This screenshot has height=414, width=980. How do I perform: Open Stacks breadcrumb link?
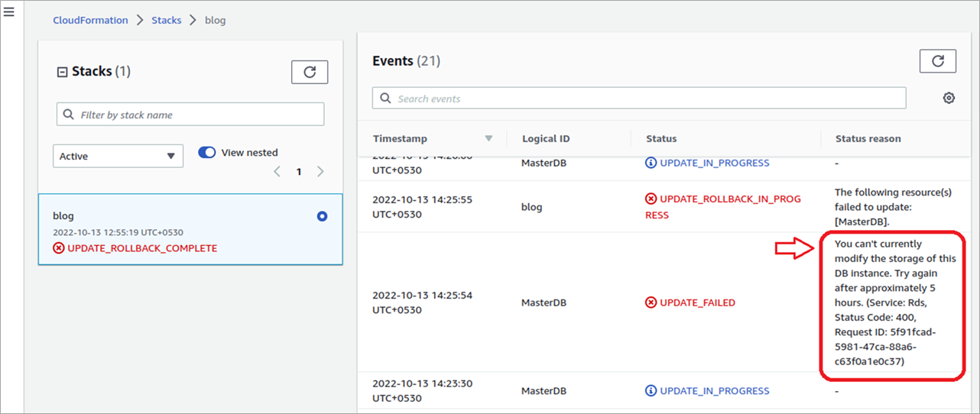tap(166, 20)
